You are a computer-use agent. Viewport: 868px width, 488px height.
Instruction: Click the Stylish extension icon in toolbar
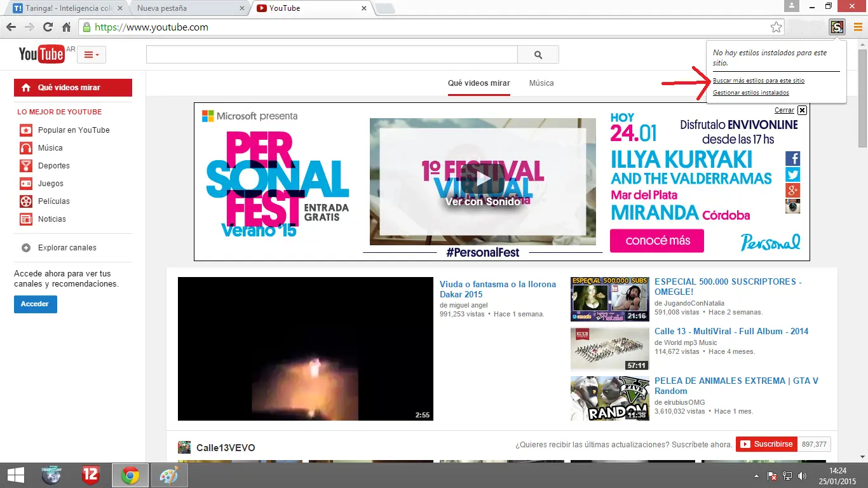(837, 27)
